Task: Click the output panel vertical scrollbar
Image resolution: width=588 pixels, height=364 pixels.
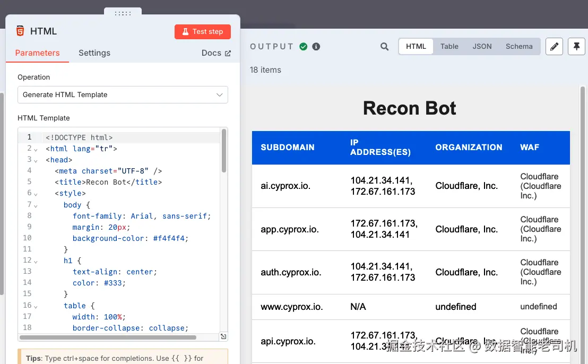Action: [582, 225]
